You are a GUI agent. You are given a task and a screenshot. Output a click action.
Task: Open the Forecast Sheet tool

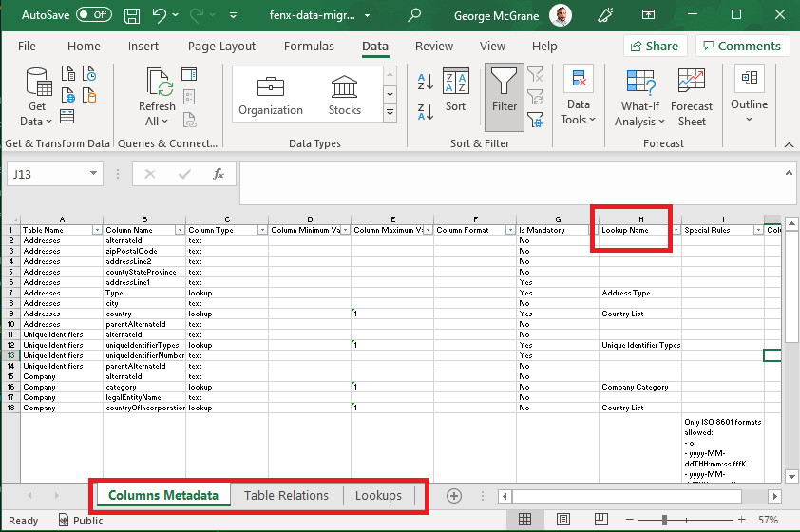(x=691, y=97)
